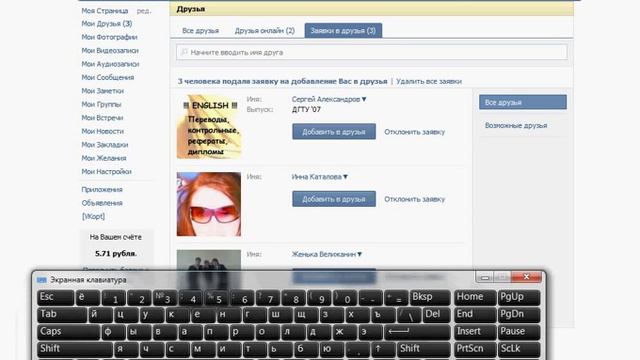Toggle Caps key on-screen keyboard
The height and width of the screenshot is (360, 640).
click(x=69, y=332)
